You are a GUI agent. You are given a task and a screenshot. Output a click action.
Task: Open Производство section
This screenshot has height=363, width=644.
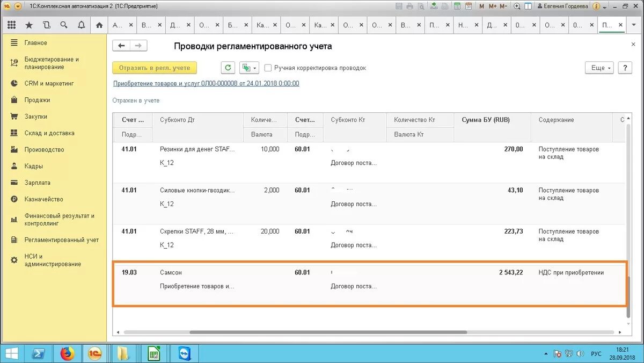pyautogui.click(x=44, y=150)
